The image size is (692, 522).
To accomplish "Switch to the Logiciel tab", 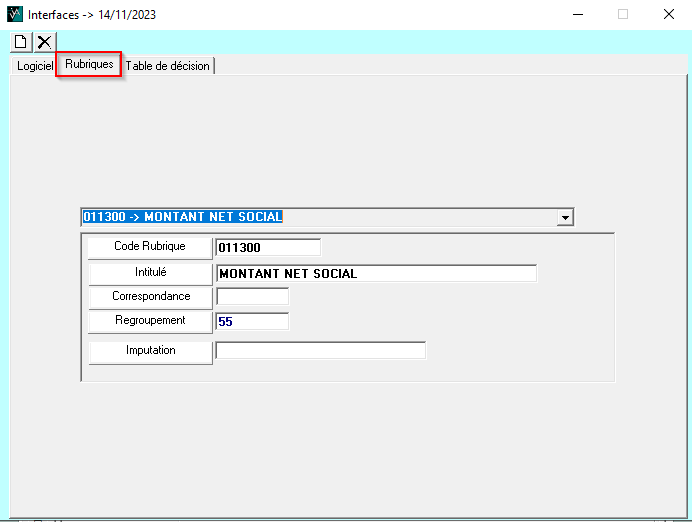I will (34, 66).
